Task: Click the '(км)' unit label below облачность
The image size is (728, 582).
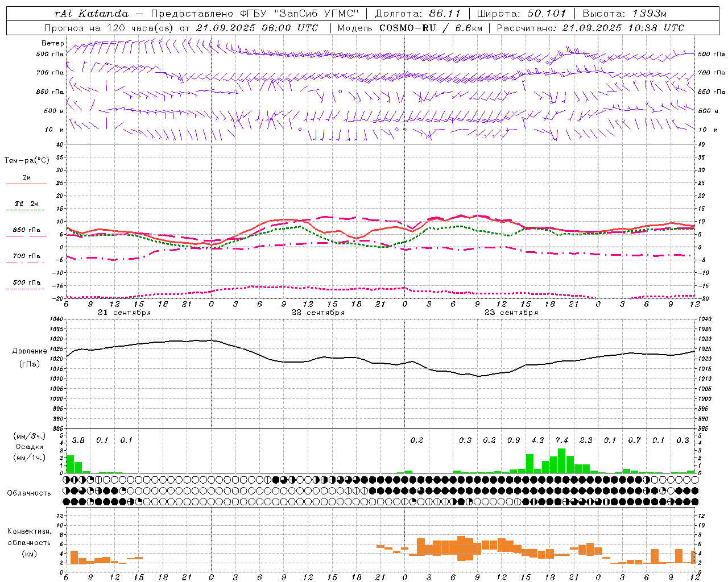Action: click(x=30, y=554)
